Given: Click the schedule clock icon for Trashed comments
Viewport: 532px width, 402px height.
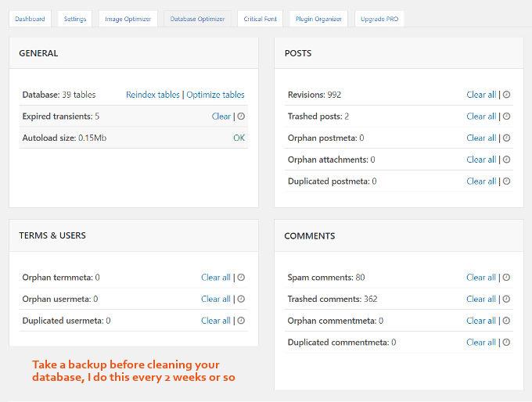Looking at the screenshot, I should 506,299.
